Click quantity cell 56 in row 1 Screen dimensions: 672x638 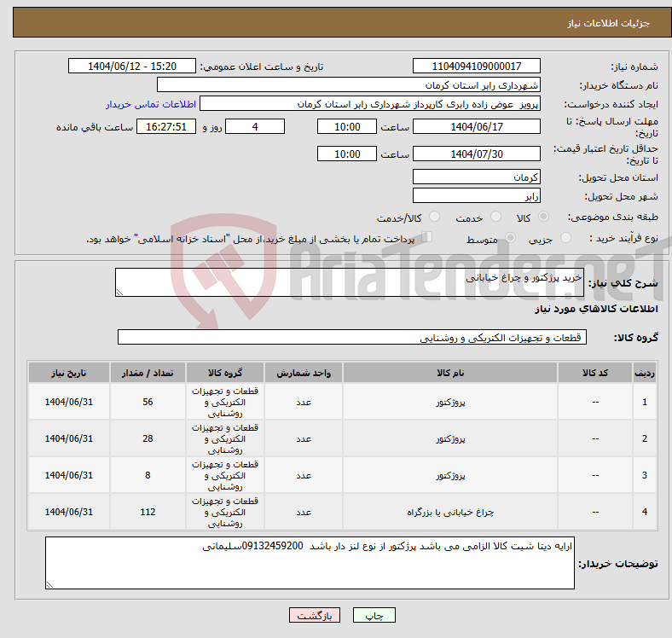[148, 402]
